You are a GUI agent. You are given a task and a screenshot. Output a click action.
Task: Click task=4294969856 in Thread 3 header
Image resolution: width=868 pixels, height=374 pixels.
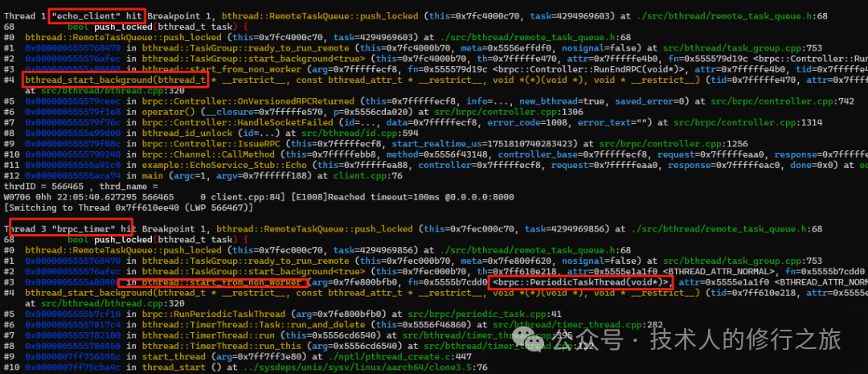coord(568,228)
